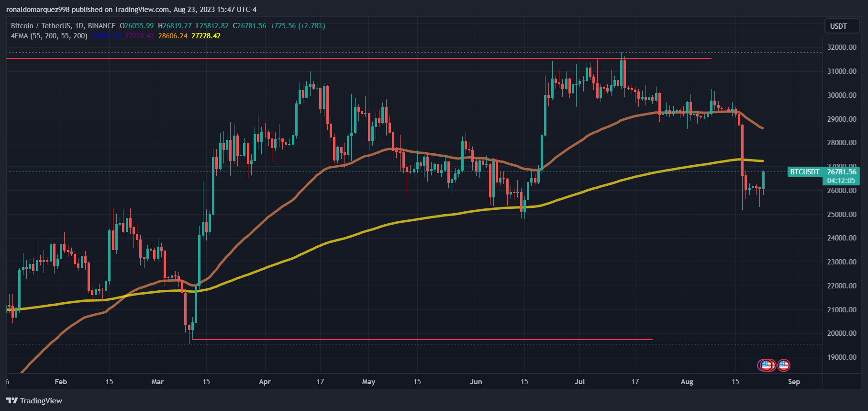
Task: Click the 23000.00 price axis label
Action: [x=842, y=262]
